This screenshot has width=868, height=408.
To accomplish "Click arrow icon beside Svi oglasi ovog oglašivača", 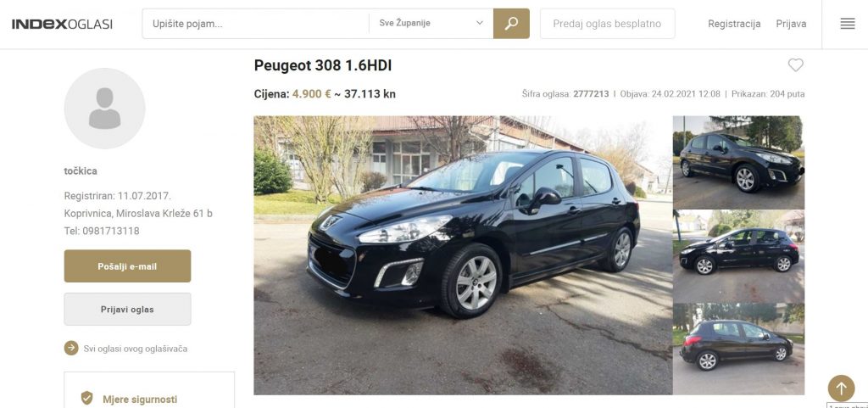I will tap(71, 349).
